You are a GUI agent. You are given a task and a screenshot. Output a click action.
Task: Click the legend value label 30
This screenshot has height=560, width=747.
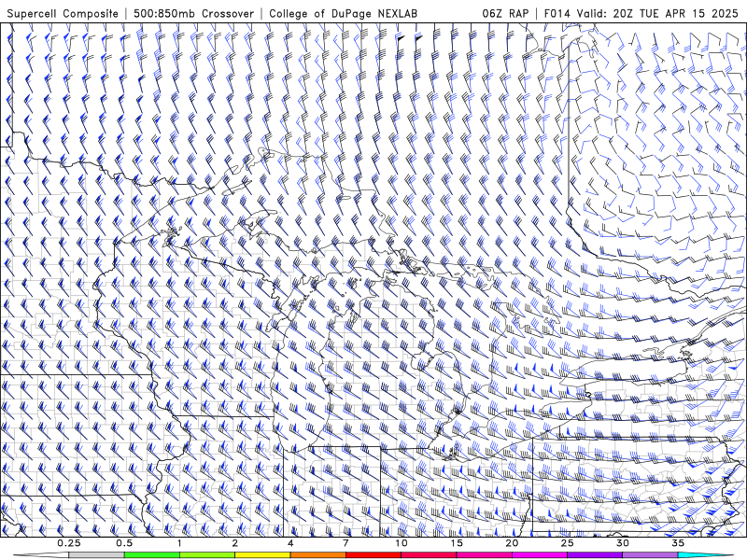[x=623, y=543]
